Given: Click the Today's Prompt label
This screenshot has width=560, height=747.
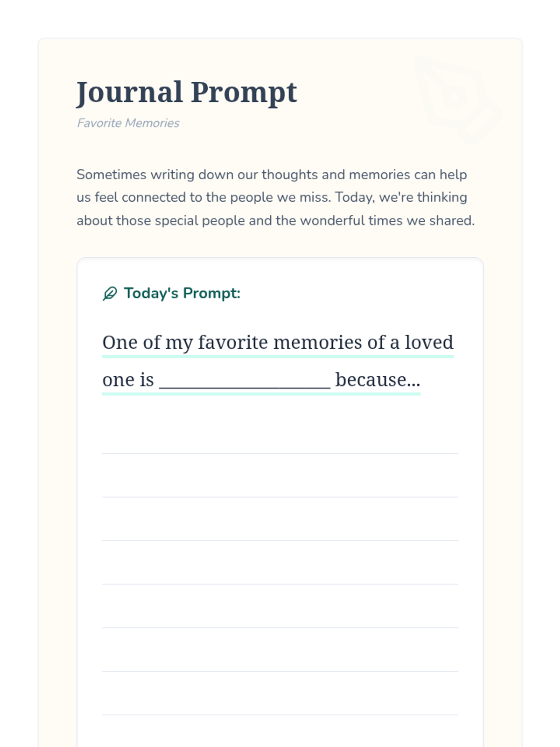Looking at the screenshot, I should pyautogui.click(x=182, y=293).
